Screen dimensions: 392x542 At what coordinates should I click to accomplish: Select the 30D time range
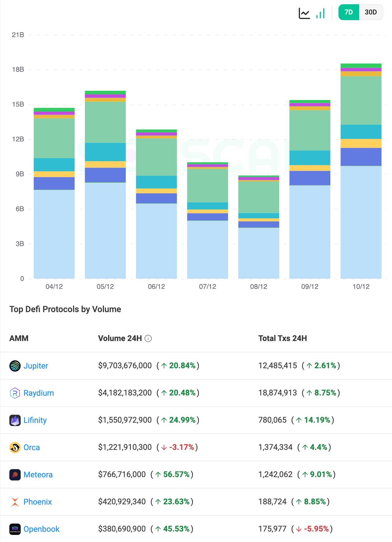371,12
